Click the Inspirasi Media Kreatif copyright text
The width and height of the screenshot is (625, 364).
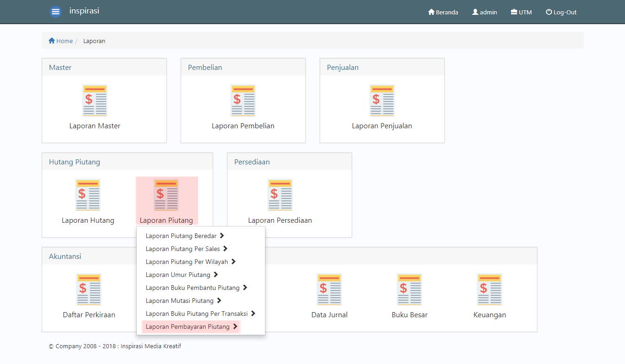[151, 346]
